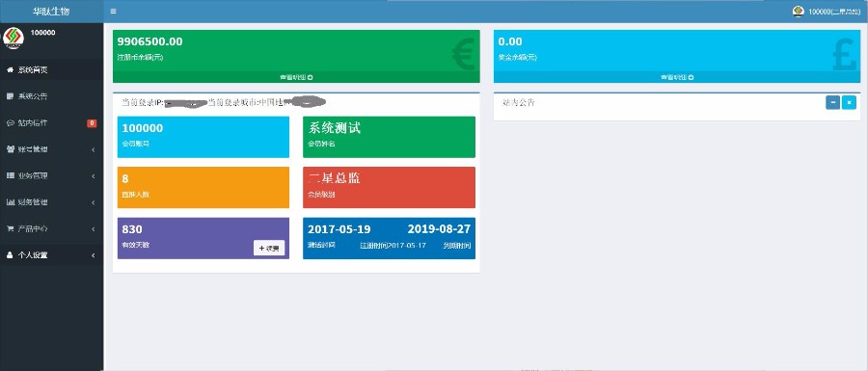Click the company logo avatar in the sidebar
Screen dimensions: 868x371
[14, 39]
